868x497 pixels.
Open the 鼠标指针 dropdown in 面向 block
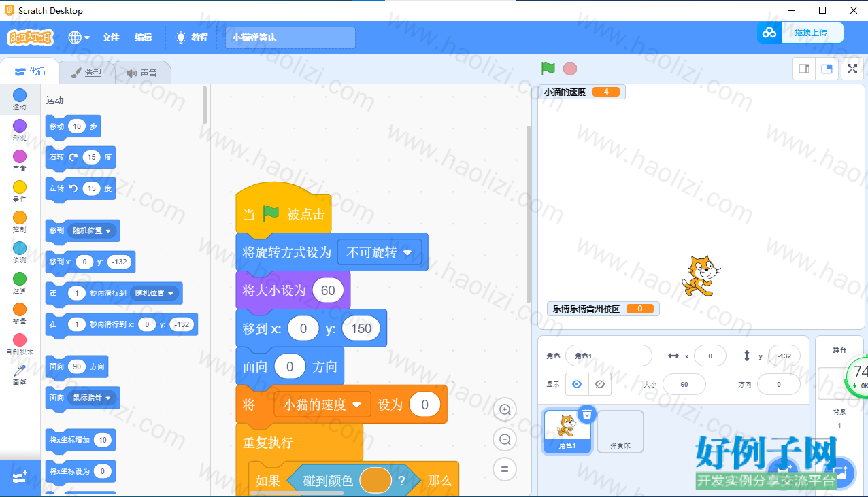tap(92, 398)
